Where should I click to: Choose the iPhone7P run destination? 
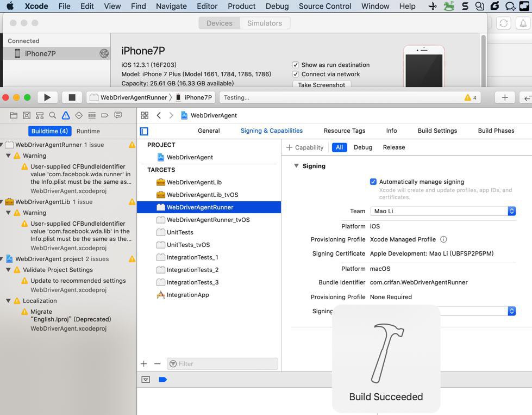pos(194,97)
